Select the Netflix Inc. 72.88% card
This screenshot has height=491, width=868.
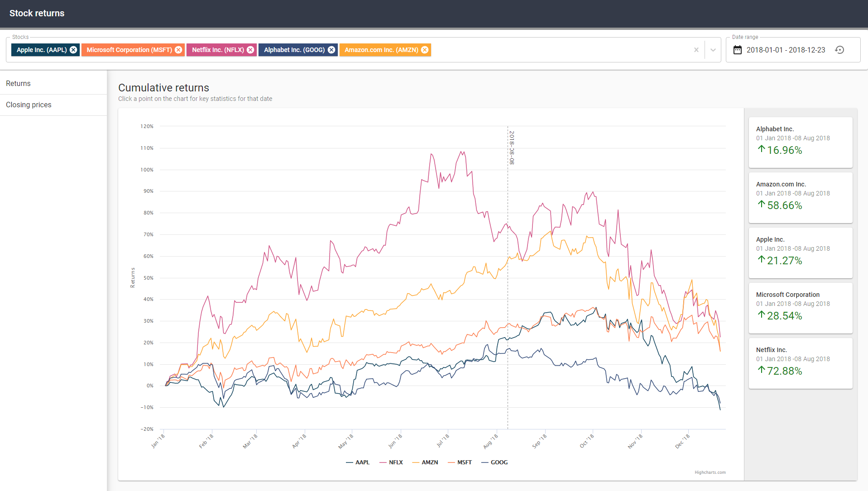(801, 363)
